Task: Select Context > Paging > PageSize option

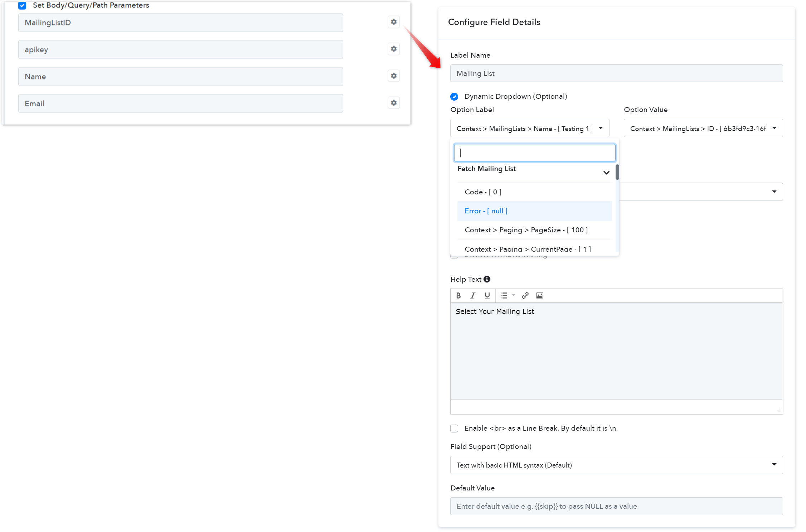Action: click(x=534, y=230)
